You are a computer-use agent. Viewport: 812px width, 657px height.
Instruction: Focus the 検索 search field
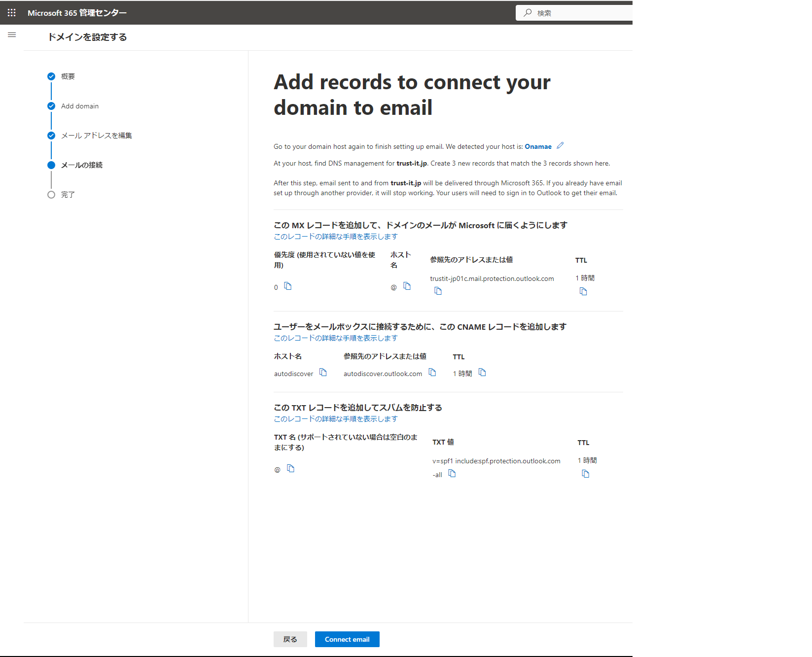click(x=574, y=13)
